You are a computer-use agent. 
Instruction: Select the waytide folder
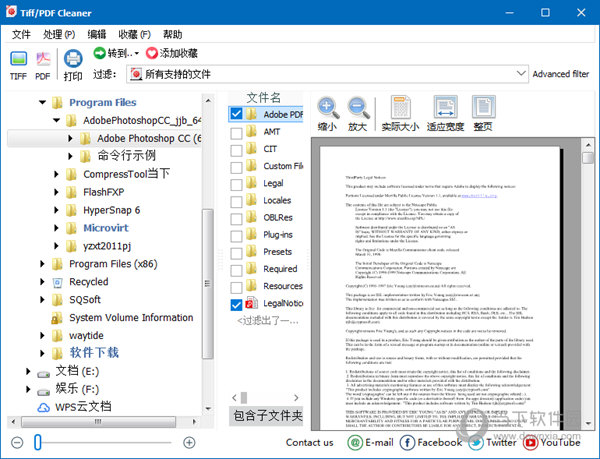[86, 335]
